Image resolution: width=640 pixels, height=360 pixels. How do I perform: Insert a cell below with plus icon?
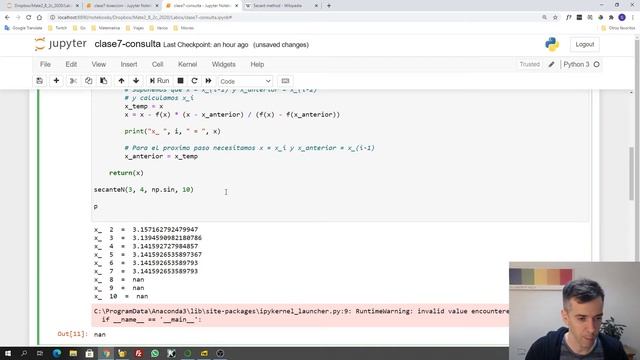(56, 81)
